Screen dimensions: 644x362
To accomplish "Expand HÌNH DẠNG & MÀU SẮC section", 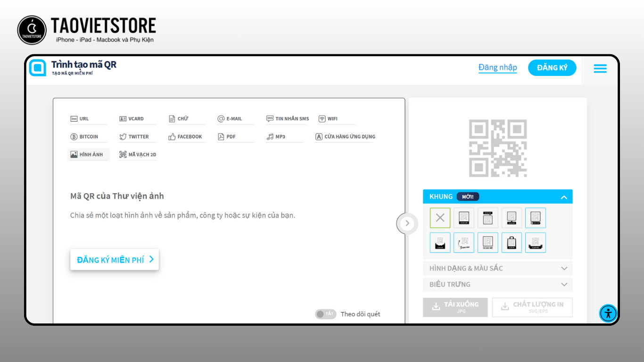I will 497,268.
